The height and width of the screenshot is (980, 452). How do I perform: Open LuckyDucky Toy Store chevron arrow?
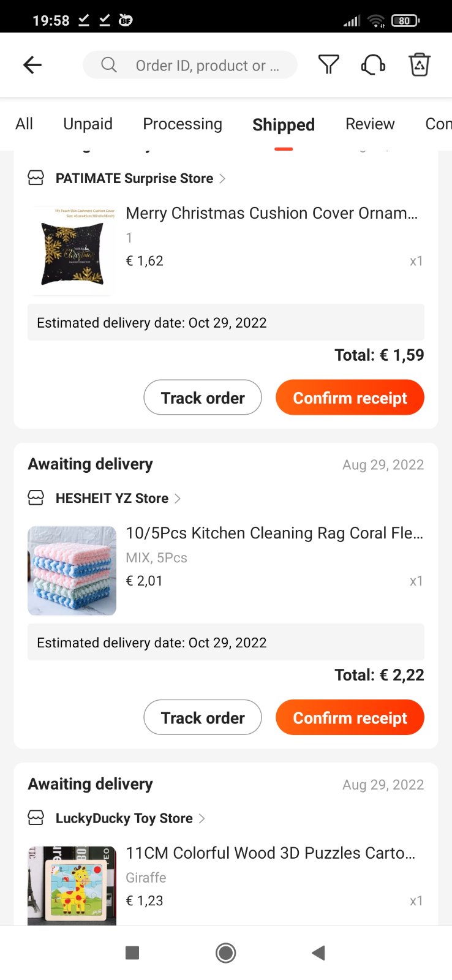click(202, 818)
